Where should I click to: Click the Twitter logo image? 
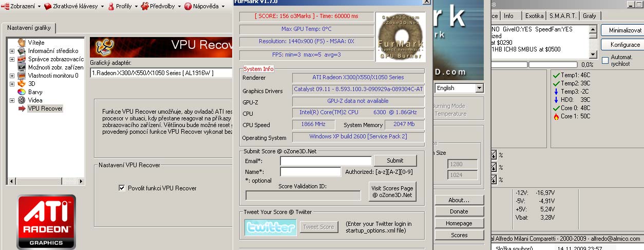pyautogui.click(x=270, y=227)
